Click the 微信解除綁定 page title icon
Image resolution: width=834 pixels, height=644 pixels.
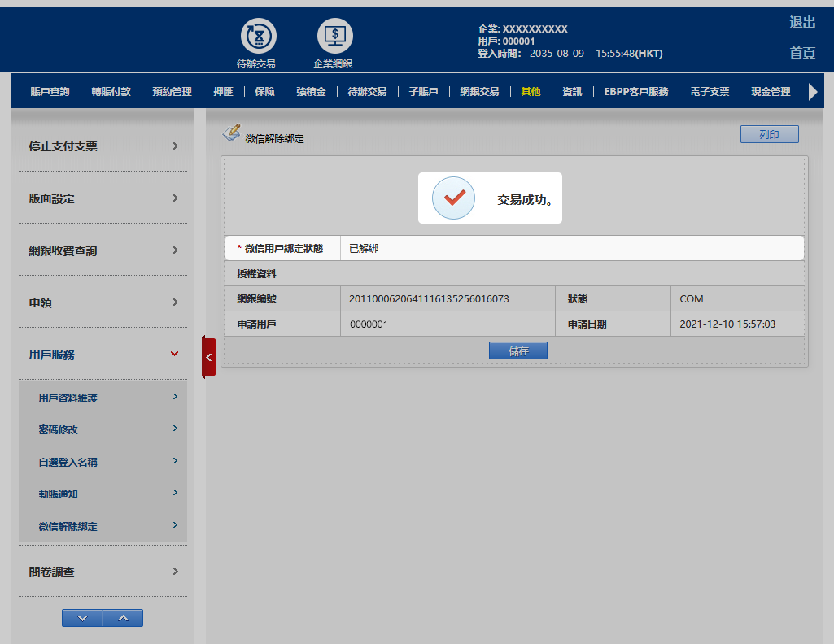coord(232,133)
